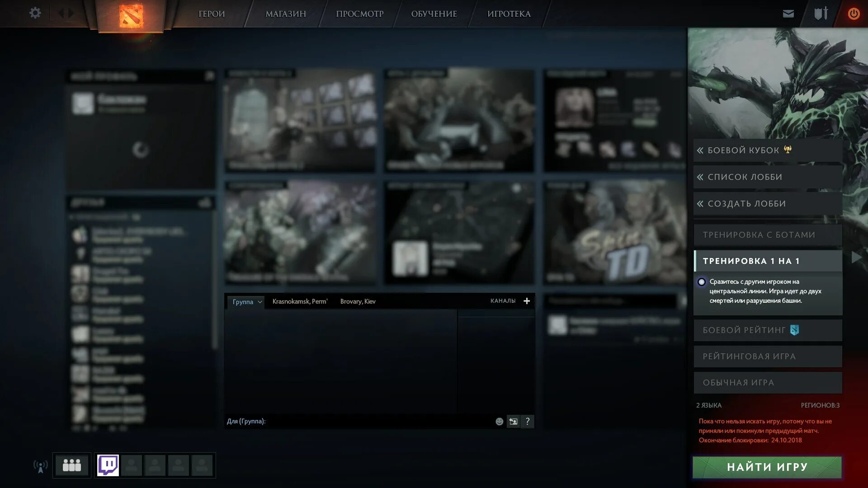Screen dimensions: 868x488
Task: Switch to the Brovary, Kiev chat tab
Action: click(x=358, y=301)
